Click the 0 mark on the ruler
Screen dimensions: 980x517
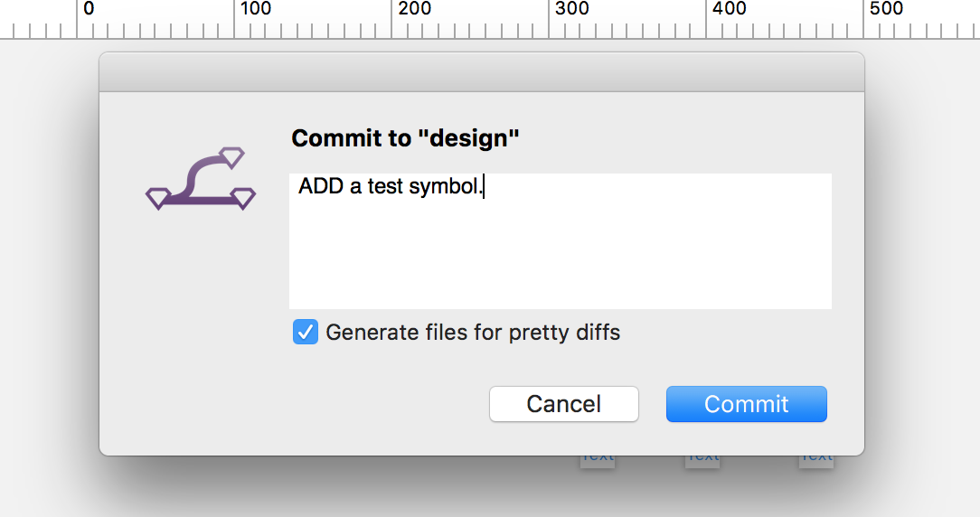[x=88, y=9]
